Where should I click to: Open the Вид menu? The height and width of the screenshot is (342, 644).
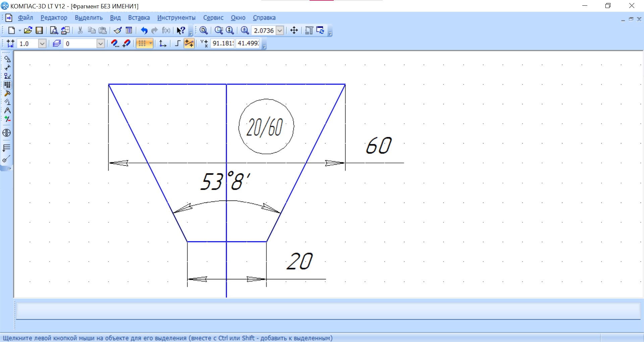115,18
